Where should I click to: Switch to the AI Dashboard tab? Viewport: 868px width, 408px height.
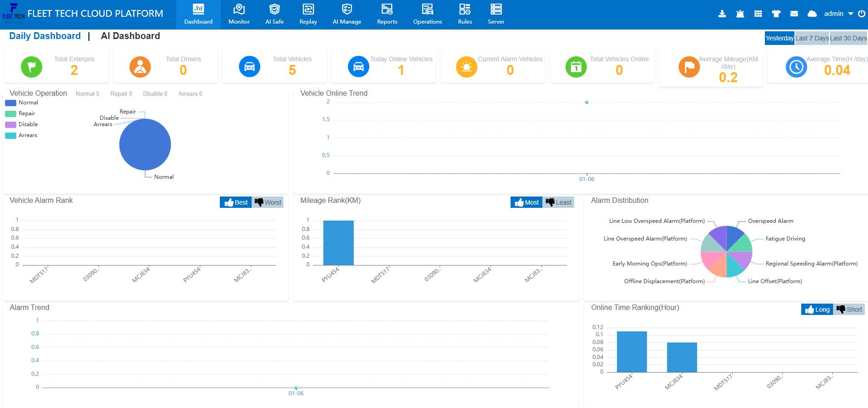[x=130, y=36]
